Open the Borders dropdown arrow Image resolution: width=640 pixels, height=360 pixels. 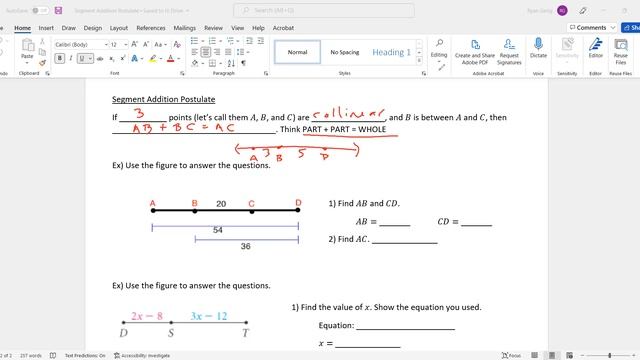point(220,63)
